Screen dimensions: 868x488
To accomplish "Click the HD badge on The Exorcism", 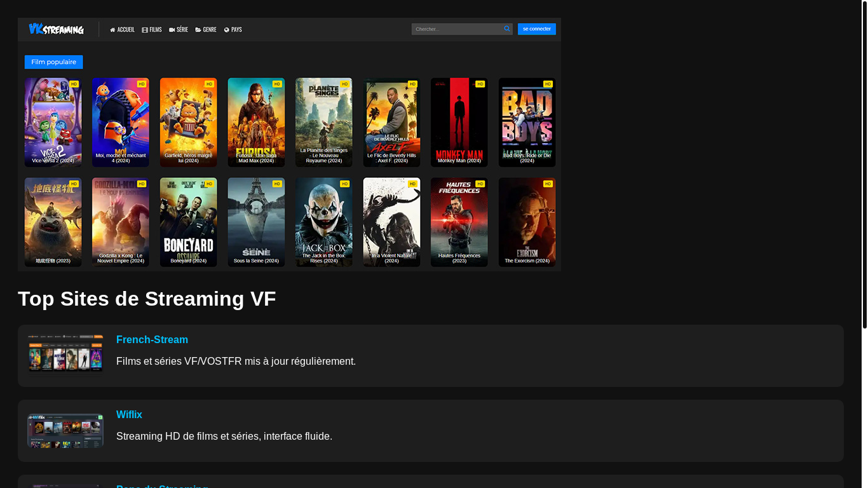I will [x=548, y=184].
